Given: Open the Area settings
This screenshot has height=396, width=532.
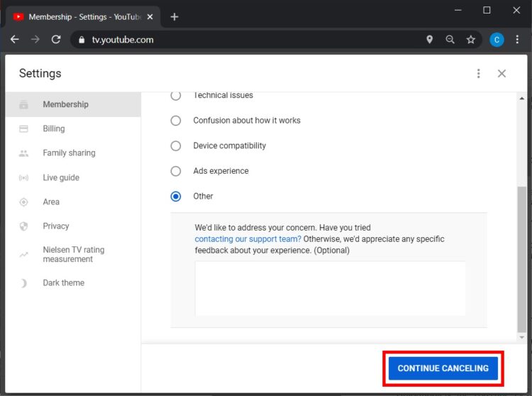Looking at the screenshot, I should pos(73,202).
